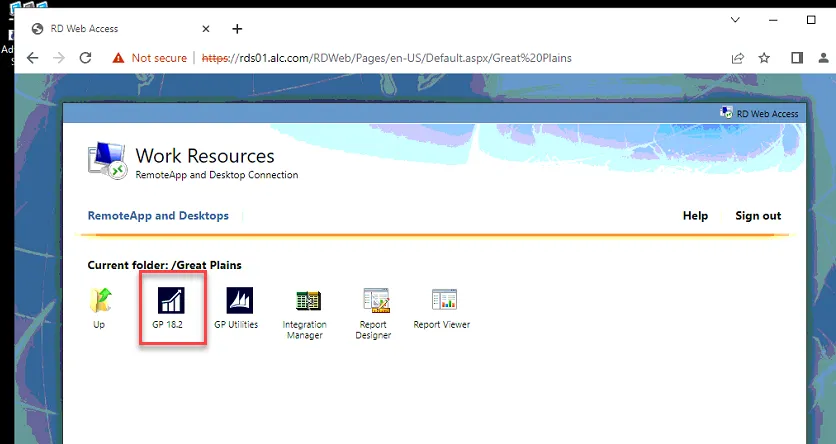Open the Report Designer app

pos(376,301)
